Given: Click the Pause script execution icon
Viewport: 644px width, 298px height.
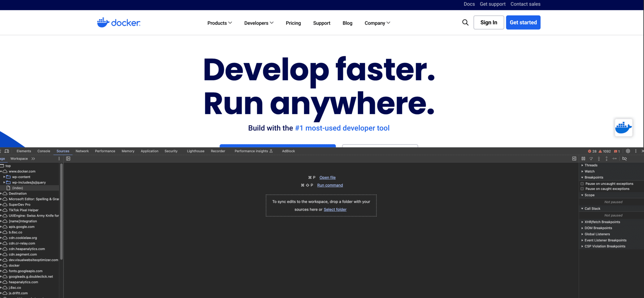Looking at the screenshot, I should pyautogui.click(x=583, y=159).
